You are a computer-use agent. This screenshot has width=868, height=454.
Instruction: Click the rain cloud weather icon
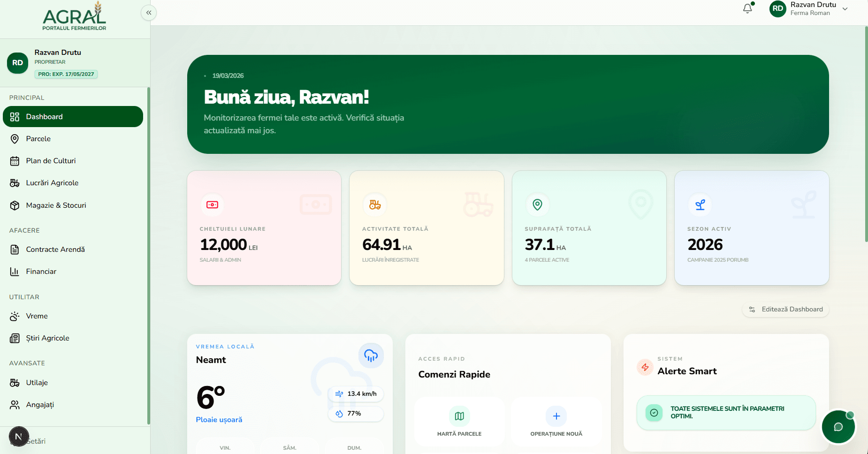pyautogui.click(x=371, y=356)
